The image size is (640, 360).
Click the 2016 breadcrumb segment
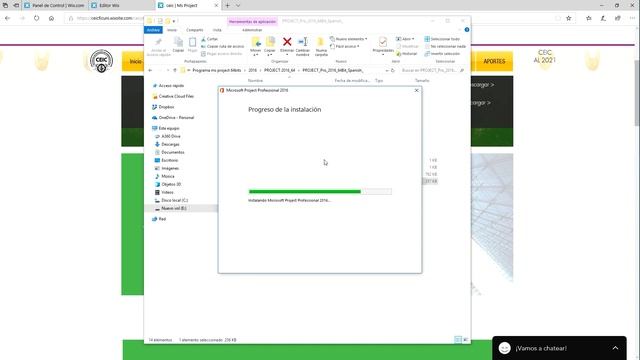click(x=253, y=70)
